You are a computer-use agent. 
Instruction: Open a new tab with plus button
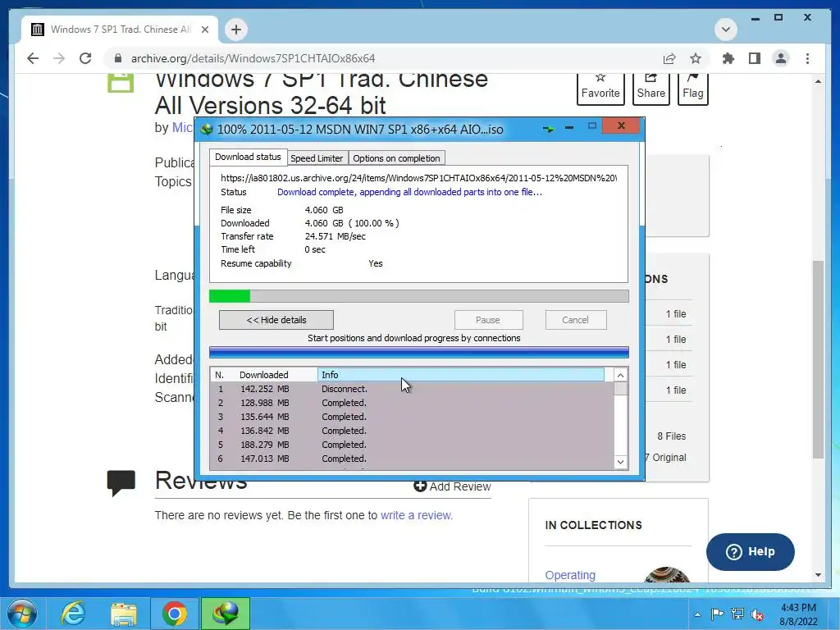236,30
